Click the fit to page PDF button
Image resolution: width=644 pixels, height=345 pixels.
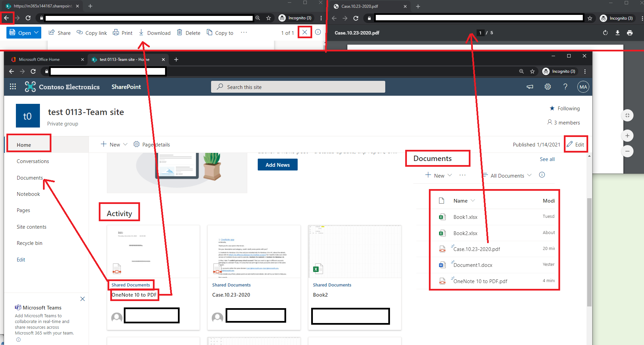click(x=627, y=115)
